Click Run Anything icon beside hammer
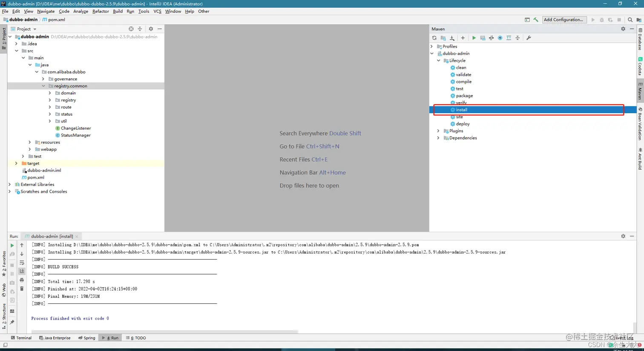This screenshot has height=351, width=644. 527,20
